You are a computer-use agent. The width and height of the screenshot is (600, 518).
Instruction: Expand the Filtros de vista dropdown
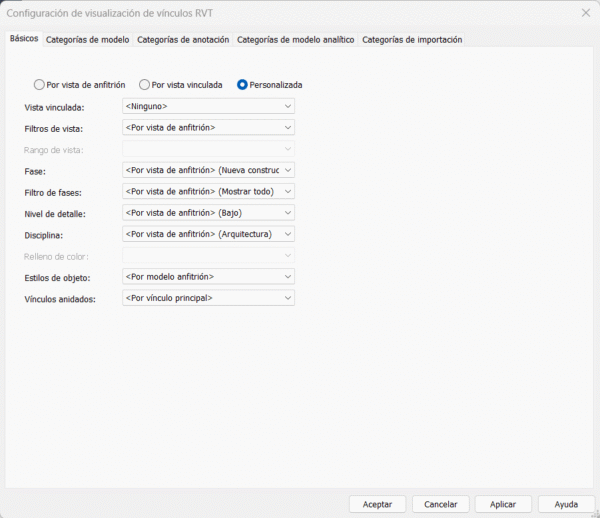(x=208, y=127)
